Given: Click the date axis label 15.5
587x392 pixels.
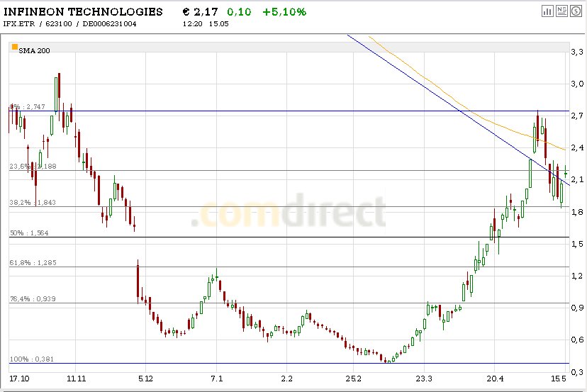Looking at the screenshot, I should tap(559, 379).
